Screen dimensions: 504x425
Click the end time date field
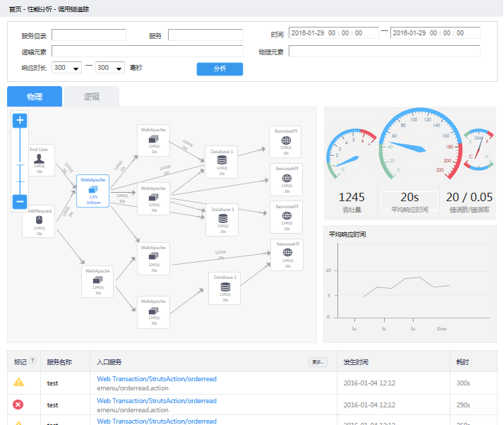[x=436, y=32]
